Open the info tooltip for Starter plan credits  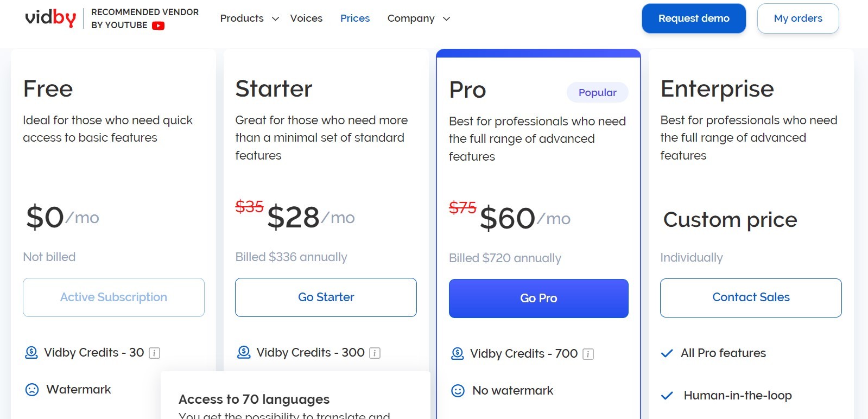(375, 353)
